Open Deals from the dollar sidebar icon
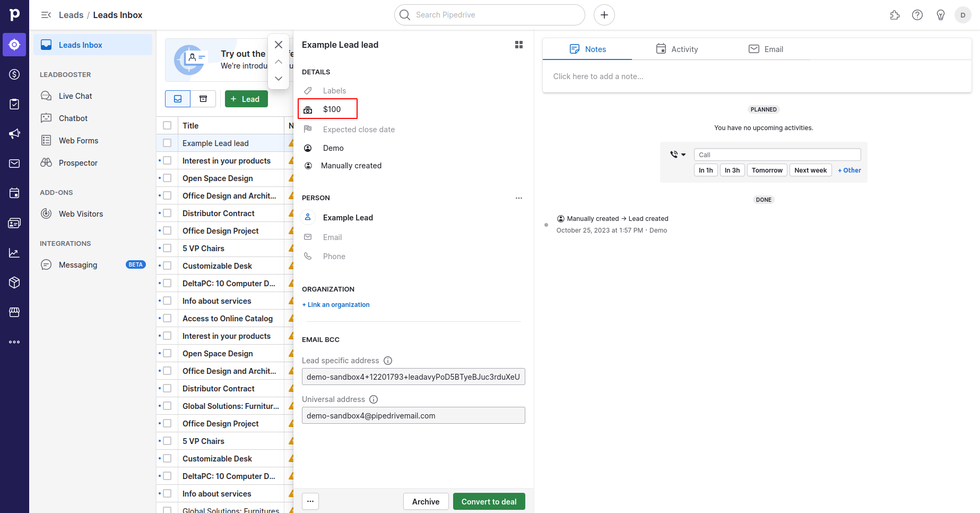 14,74
